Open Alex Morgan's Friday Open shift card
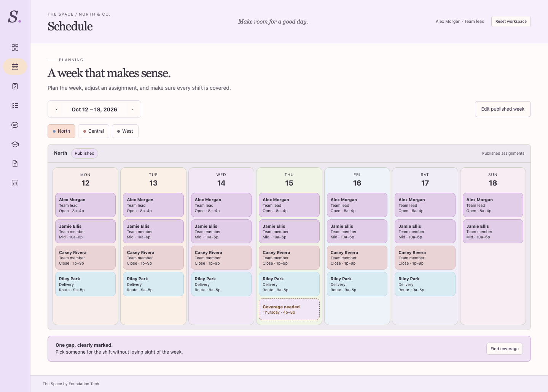This screenshot has width=548, height=392. pyautogui.click(x=357, y=205)
